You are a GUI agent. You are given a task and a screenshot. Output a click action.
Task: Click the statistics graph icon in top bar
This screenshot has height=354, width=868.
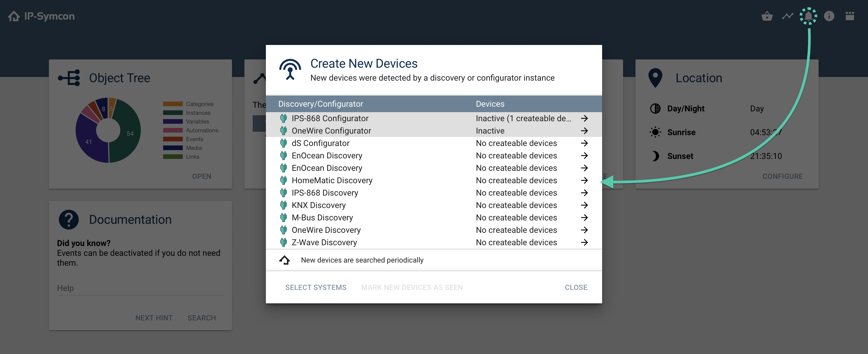788,16
